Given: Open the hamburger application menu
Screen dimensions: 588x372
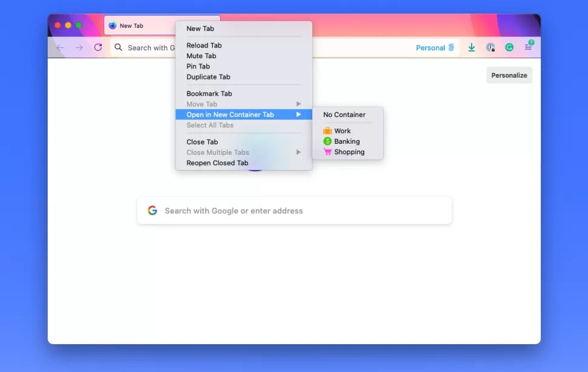Looking at the screenshot, I should tap(529, 47).
